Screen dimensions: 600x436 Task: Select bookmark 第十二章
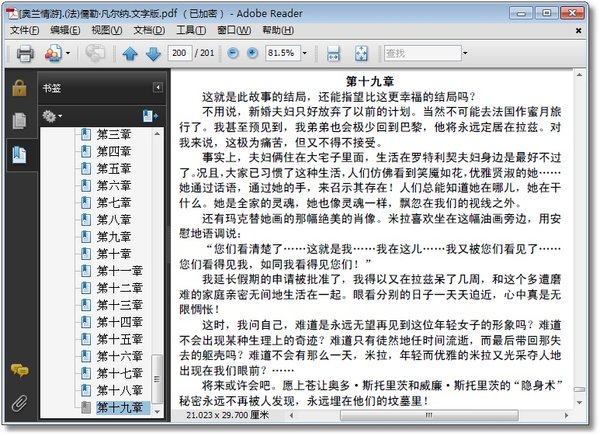pos(120,288)
